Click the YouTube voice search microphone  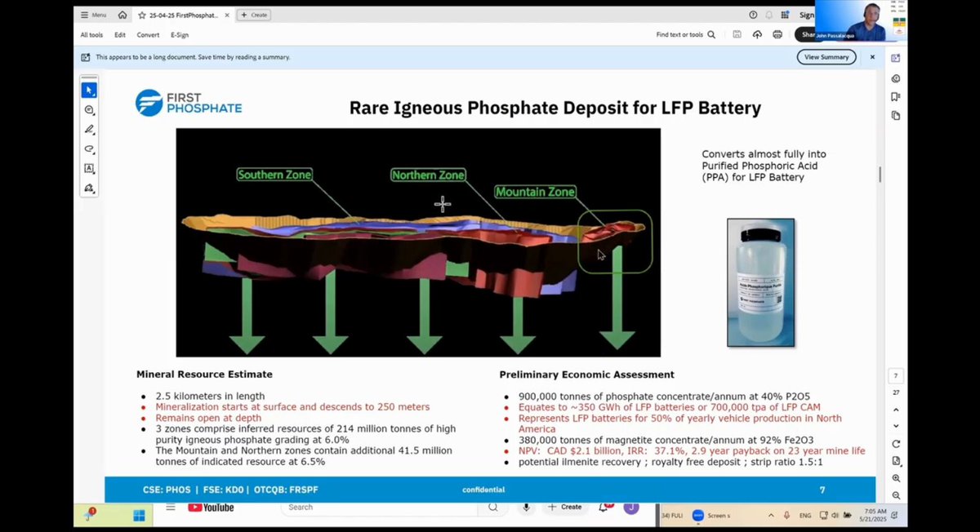tap(526, 507)
